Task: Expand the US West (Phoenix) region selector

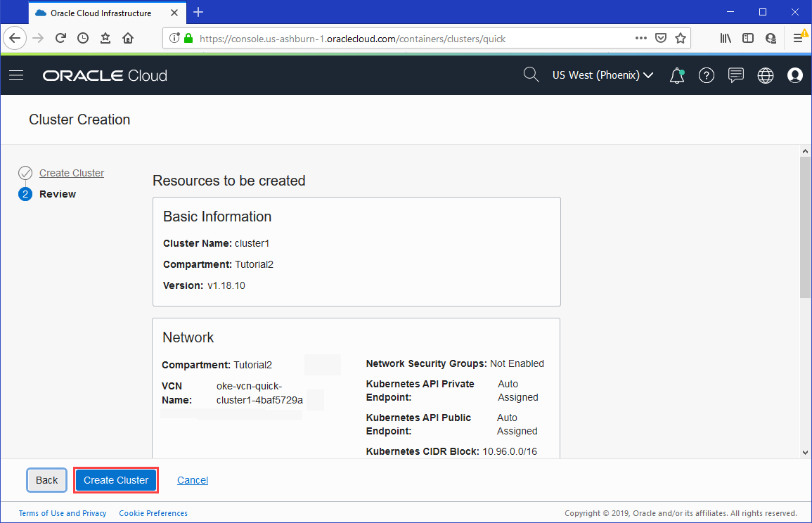Action: (x=602, y=75)
